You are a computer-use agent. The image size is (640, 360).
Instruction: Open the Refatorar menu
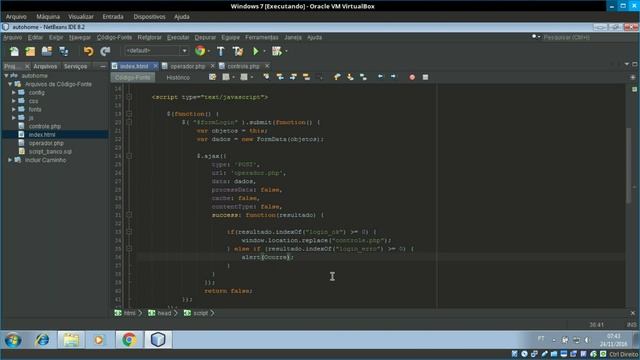coord(149,37)
